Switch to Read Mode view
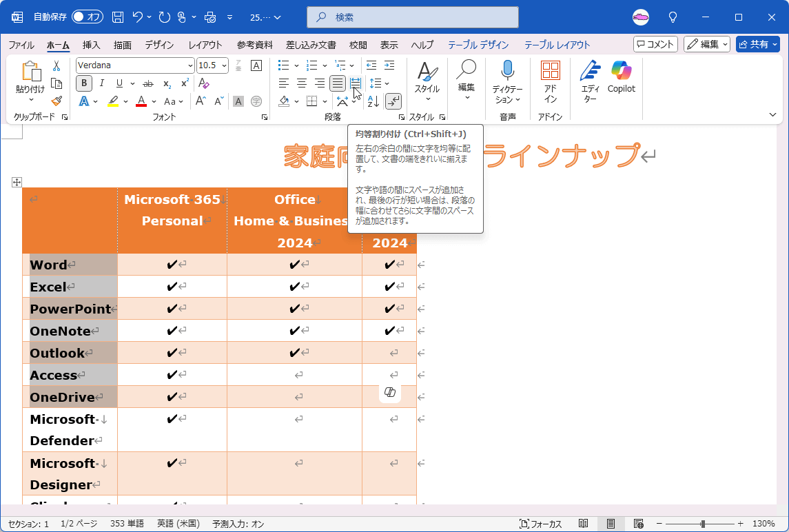 point(583,524)
